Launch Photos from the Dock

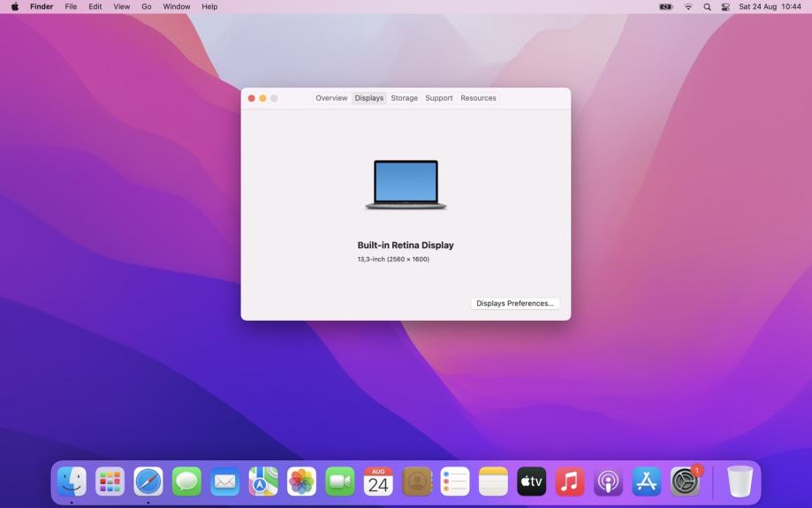(x=301, y=481)
